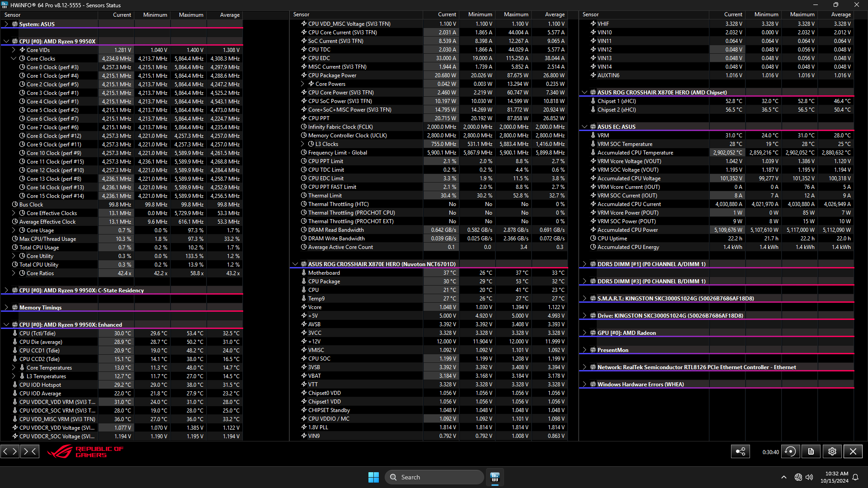Image resolution: width=868 pixels, height=488 pixels.
Task: Expand Windows Hardware Errors (WHEA) section
Action: [x=585, y=384]
